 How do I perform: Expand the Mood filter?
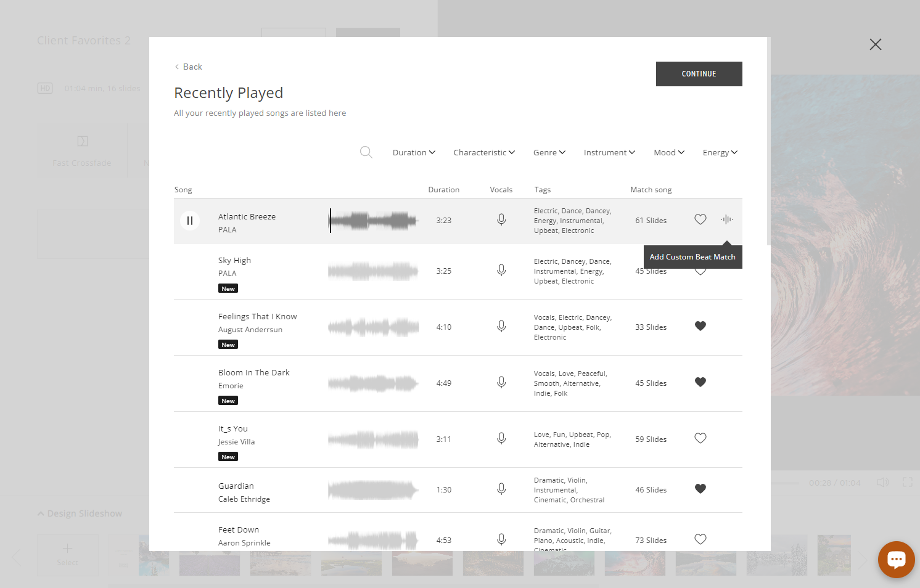[669, 152]
